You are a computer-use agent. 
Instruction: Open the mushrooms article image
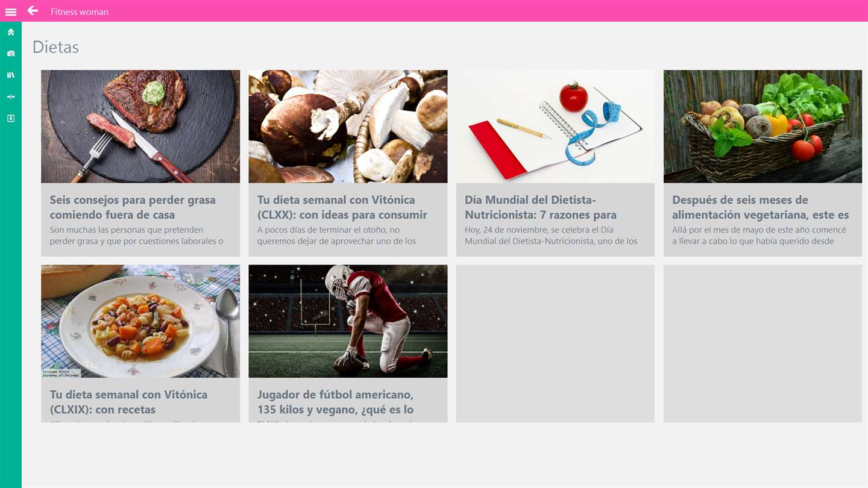click(x=348, y=127)
